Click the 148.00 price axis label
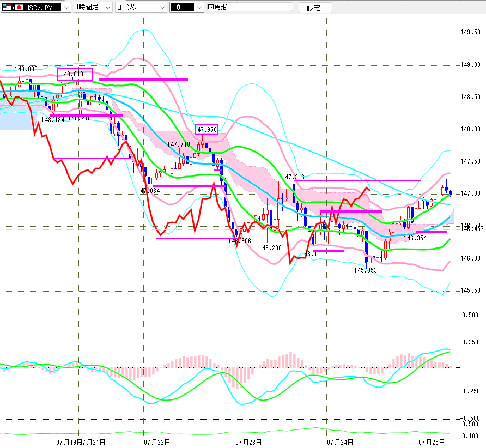The image size is (486, 448). (471, 129)
